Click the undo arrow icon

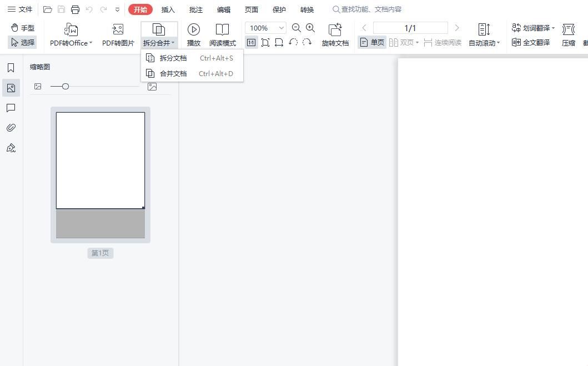[x=89, y=9]
